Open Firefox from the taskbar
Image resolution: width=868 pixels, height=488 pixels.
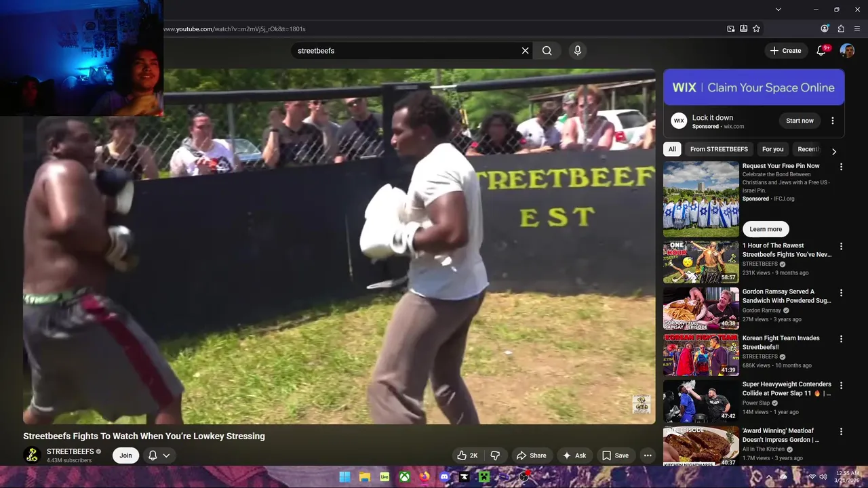425,477
